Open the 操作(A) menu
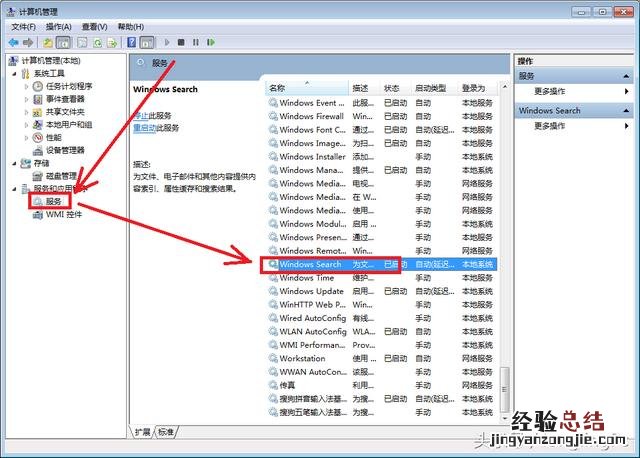Screen dimensions: 640x458 click(58, 27)
